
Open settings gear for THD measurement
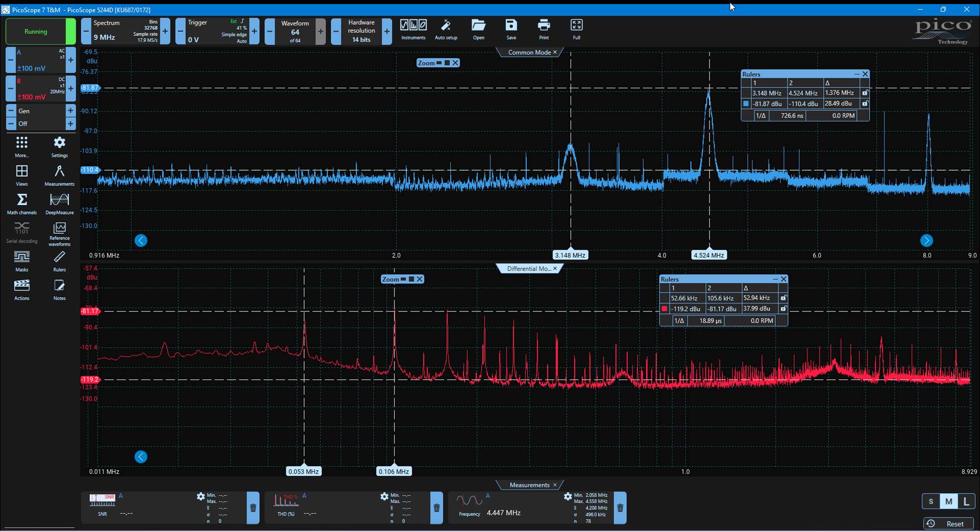coord(384,496)
